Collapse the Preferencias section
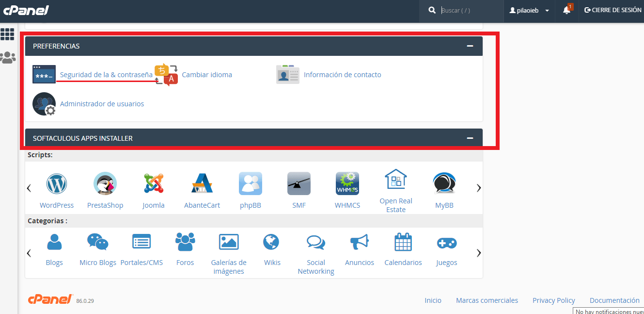The width and height of the screenshot is (644, 314). click(x=470, y=46)
